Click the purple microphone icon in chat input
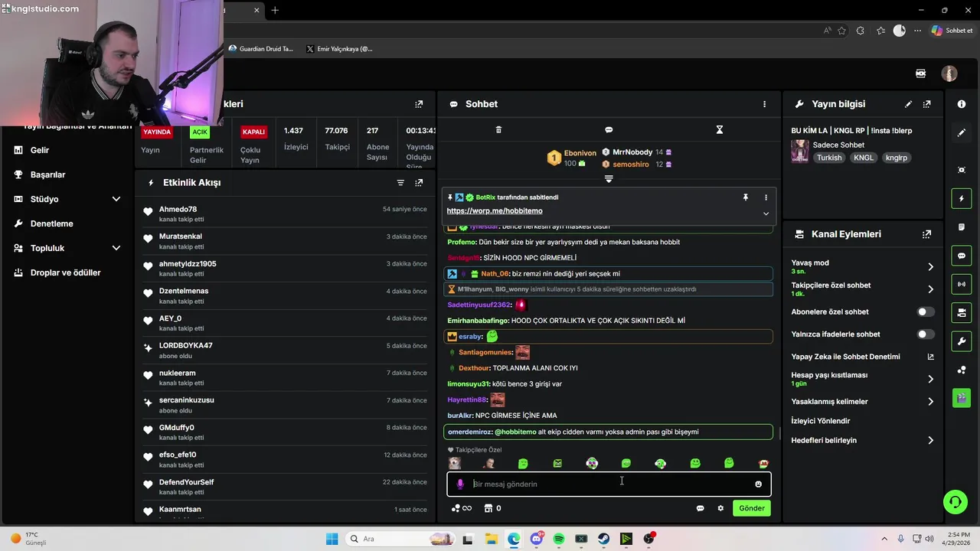 pyautogui.click(x=460, y=484)
